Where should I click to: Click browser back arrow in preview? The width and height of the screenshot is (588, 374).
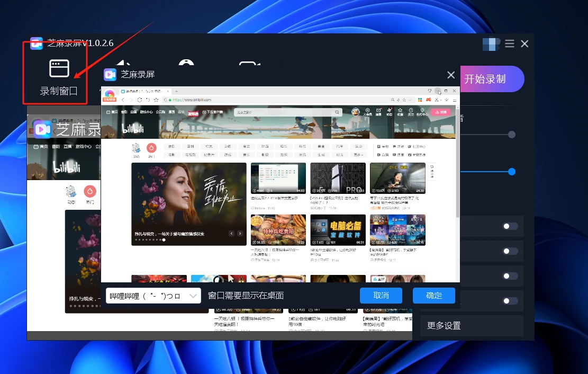click(x=123, y=100)
